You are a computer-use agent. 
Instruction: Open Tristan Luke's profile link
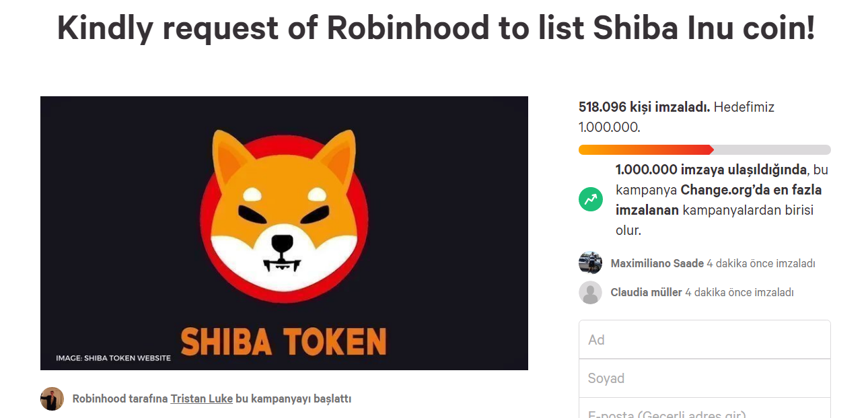tap(201, 398)
